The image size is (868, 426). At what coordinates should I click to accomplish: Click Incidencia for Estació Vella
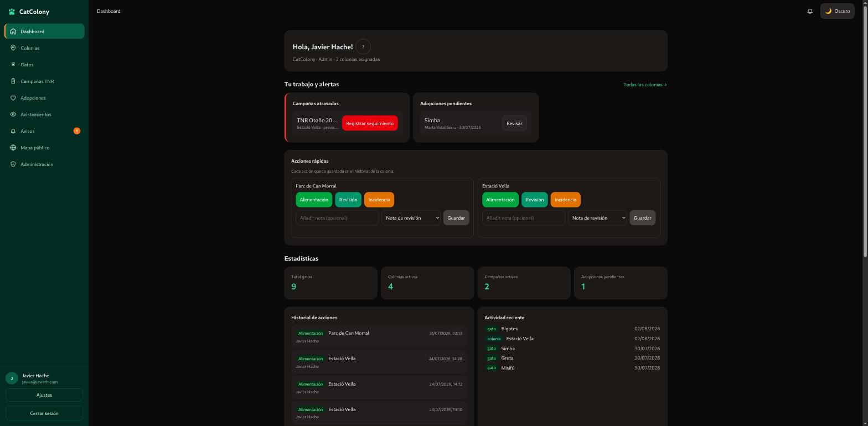point(566,200)
